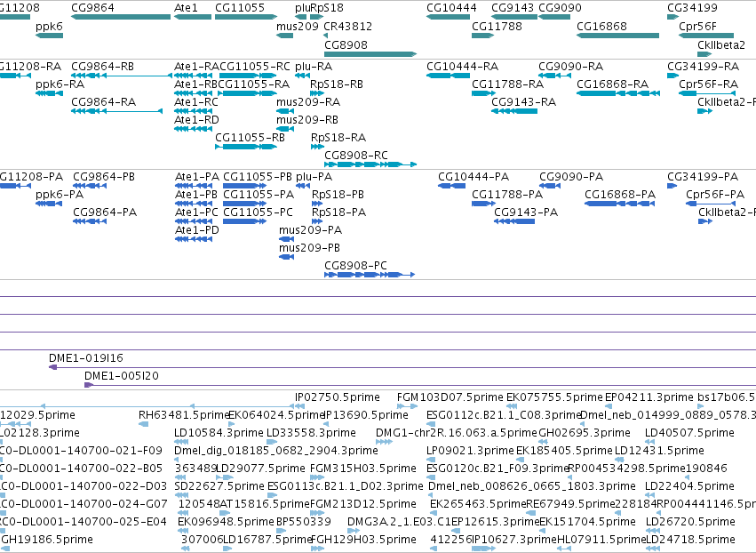
Task: Click protein mus209-PA
Action: coord(286,239)
